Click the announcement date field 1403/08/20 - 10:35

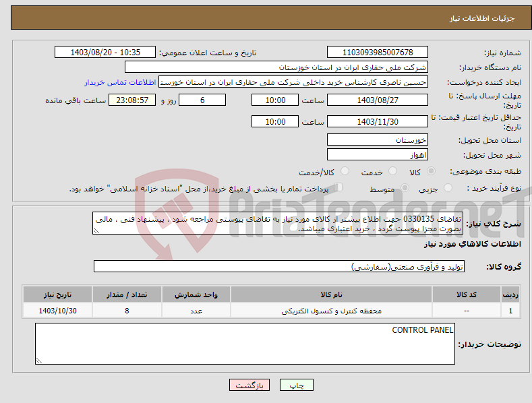(105, 53)
